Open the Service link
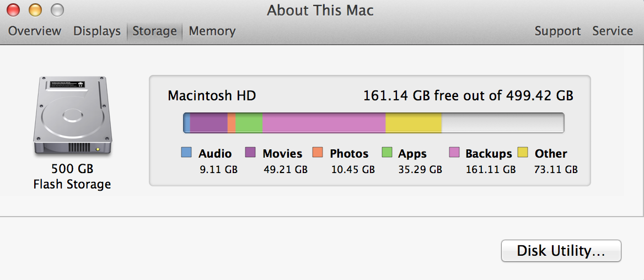Image resolution: width=644 pixels, height=280 pixels. (x=613, y=31)
